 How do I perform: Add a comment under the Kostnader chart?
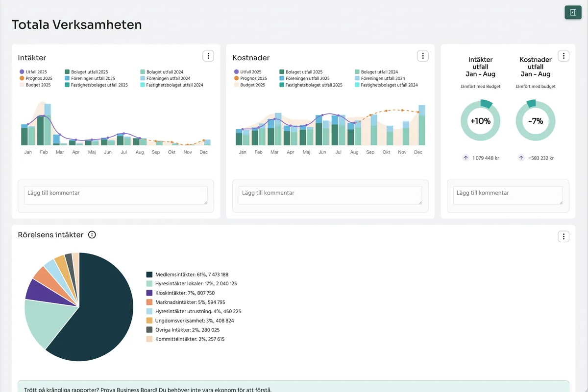click(x=330, y=195)
